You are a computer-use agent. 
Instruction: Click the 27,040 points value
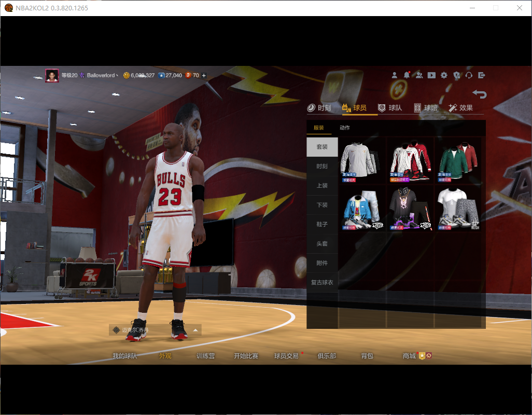click(174, 75)
